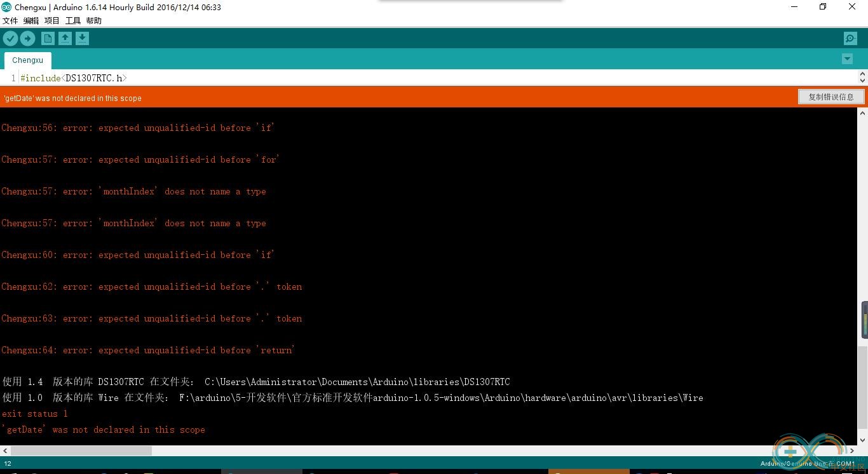Click the #include<DS1307RTC.h> code line
Screen dimensions: 868x474
pos(74,78)
